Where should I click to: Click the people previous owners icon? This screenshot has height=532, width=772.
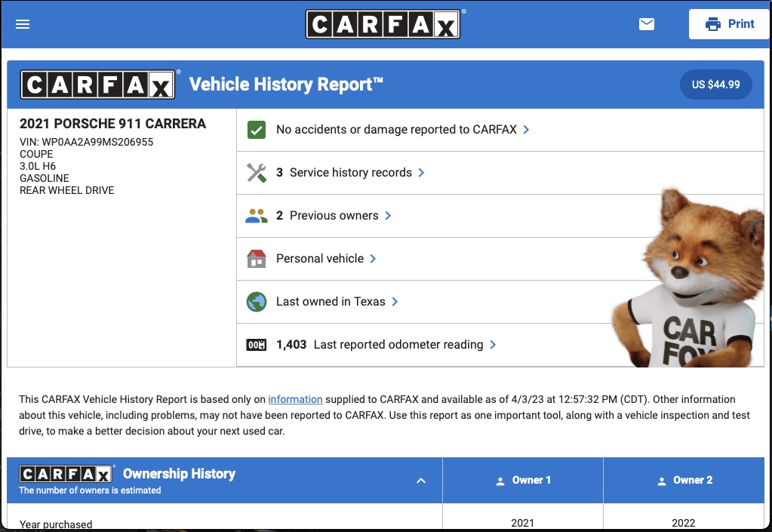(x=256, y=216)
